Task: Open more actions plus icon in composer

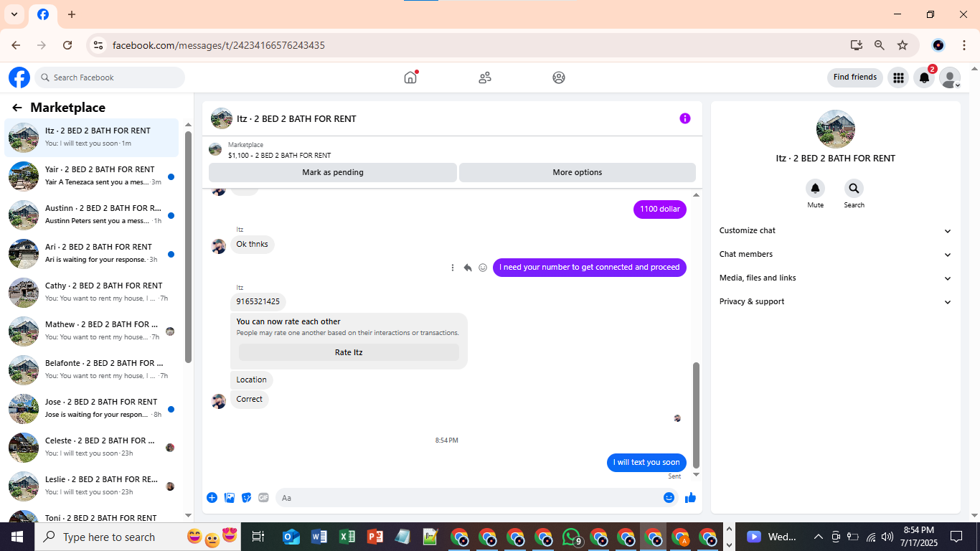Action: [x=212, y=498]
